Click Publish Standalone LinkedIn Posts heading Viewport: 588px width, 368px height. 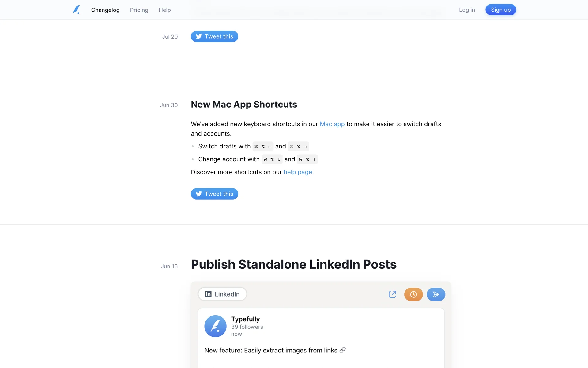[x=293, y=264]
